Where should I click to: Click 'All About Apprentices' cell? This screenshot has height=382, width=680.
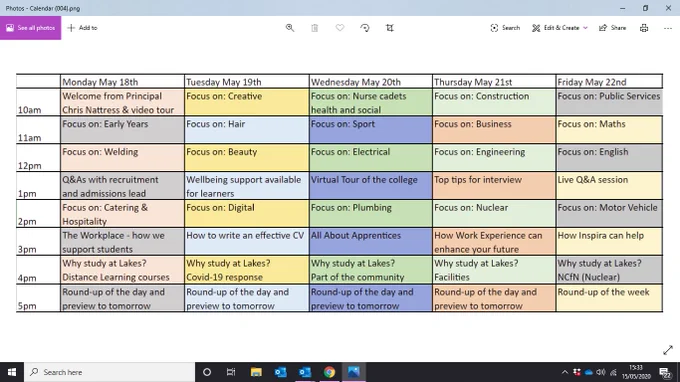[370, 242]
